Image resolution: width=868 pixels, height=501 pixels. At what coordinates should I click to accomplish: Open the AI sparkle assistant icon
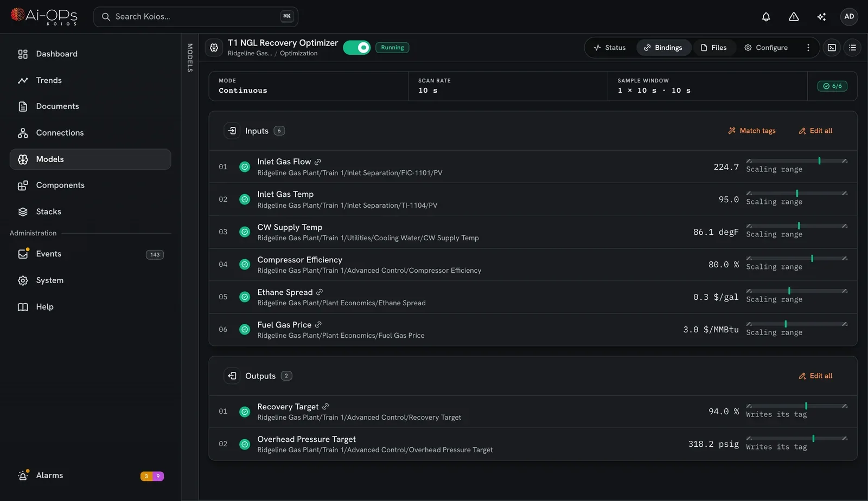(821, 17)
